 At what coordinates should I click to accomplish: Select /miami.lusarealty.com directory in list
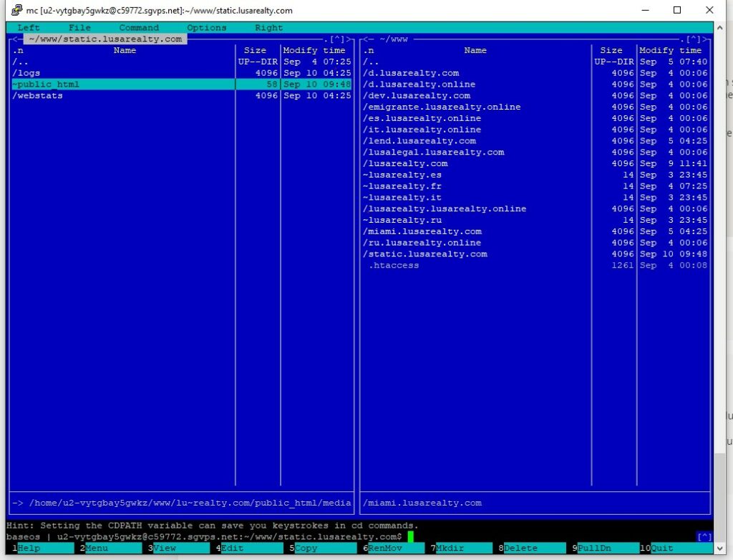(535, 231)
